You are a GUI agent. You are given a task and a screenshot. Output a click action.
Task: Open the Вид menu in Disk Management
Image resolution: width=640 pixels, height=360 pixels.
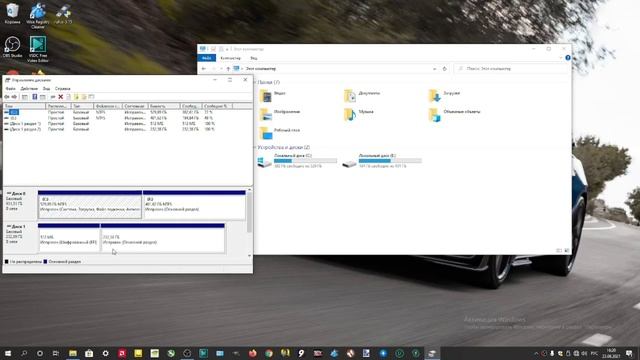click(x=47, y=89)
